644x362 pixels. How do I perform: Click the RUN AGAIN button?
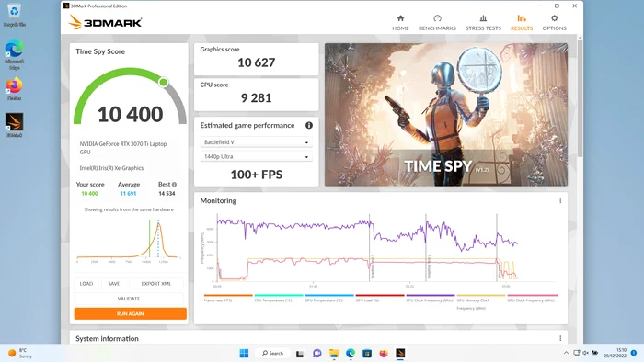point(131,313)
